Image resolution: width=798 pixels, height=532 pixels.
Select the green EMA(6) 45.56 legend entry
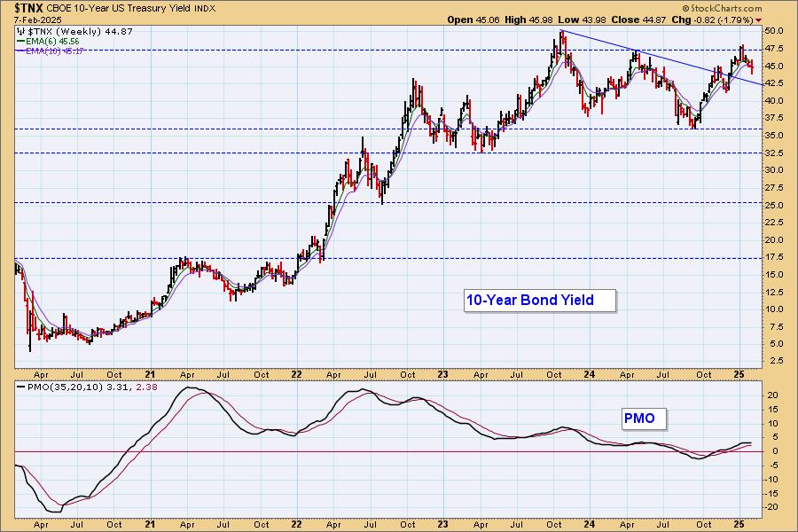click(48, 42)
